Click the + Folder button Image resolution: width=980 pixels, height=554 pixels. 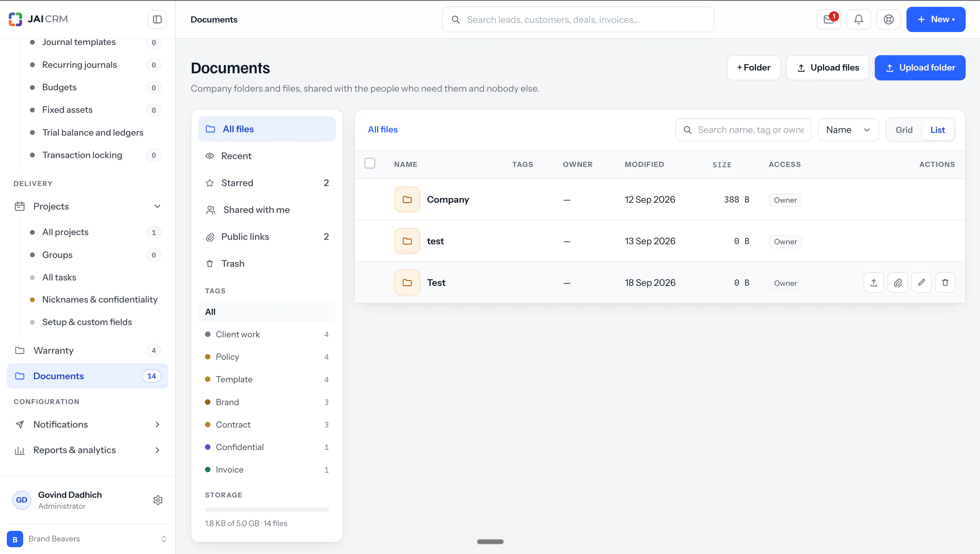pyautogui.click(x=754, y=68)
